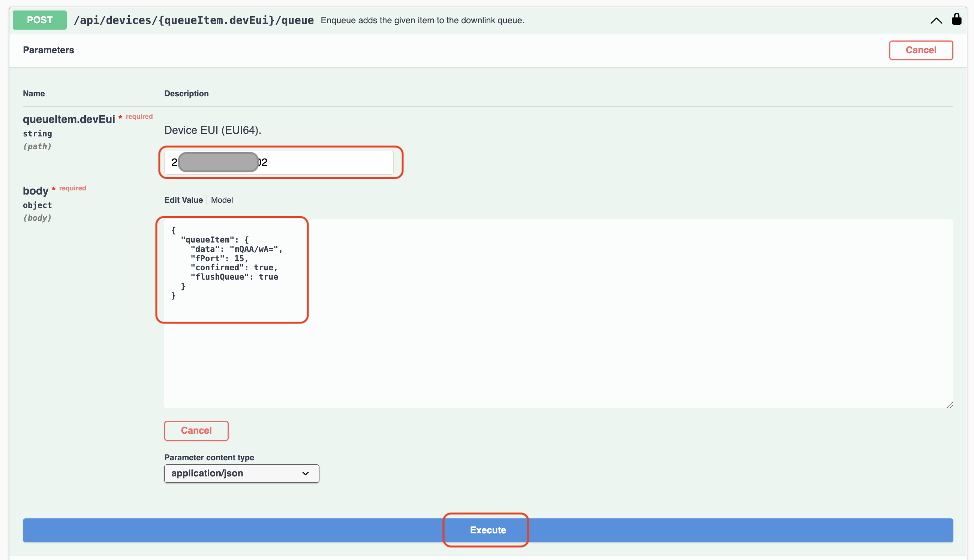Click the body parameter name label

[35, 191]
